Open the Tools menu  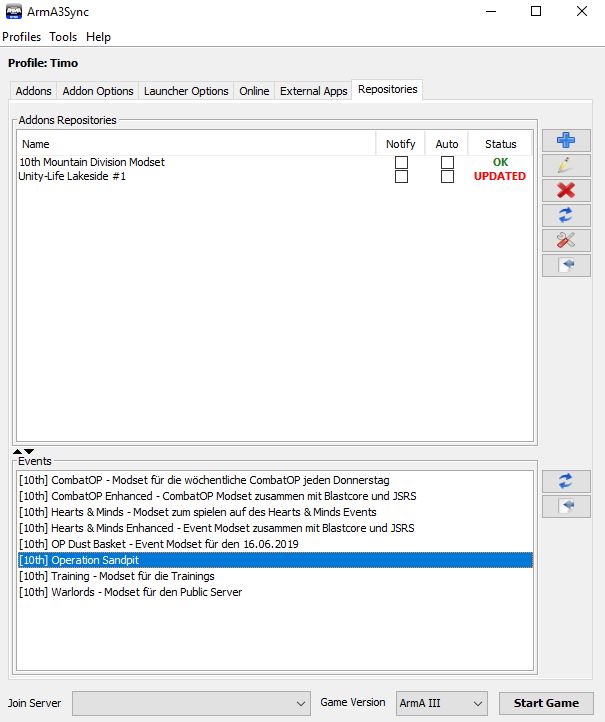coord(63,37)
